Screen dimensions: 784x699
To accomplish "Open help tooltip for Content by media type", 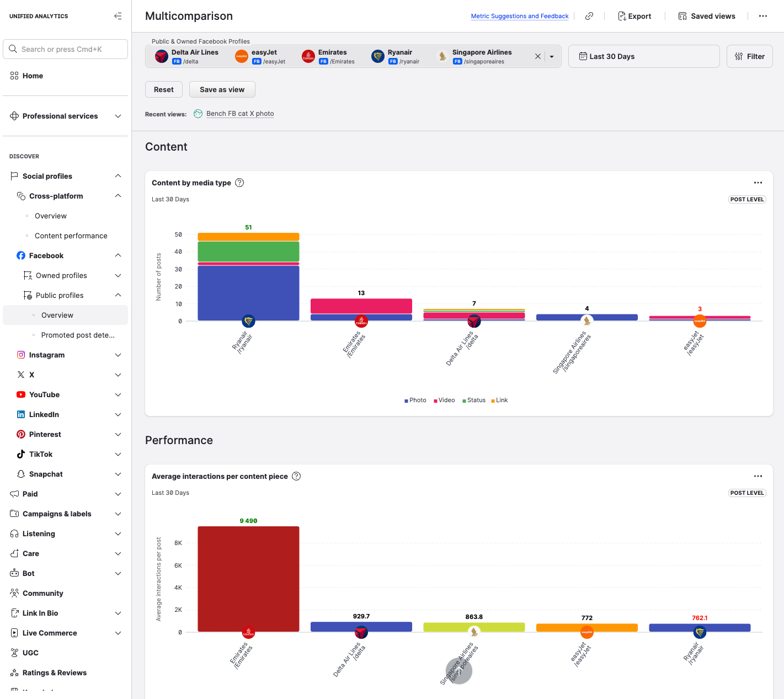I will tap(239, 183).
